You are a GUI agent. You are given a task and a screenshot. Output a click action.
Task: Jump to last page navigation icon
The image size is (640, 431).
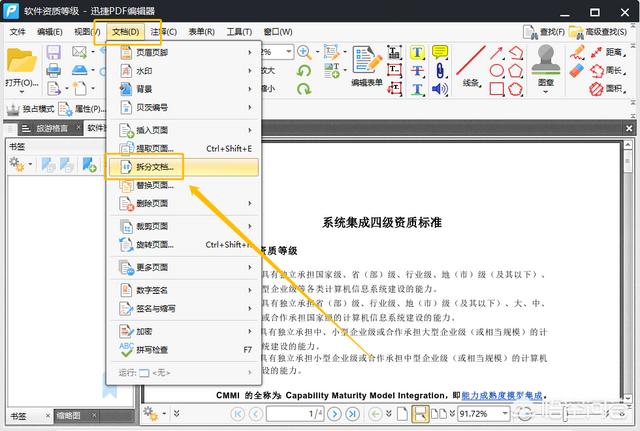coord(355,413)
